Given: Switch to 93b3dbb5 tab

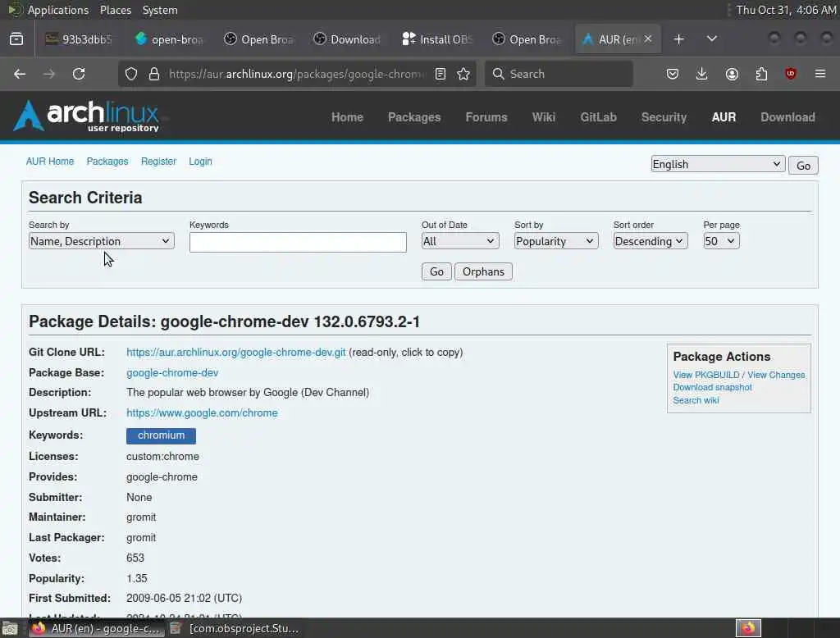Looking at the screenshot, I should coord(80,39).
